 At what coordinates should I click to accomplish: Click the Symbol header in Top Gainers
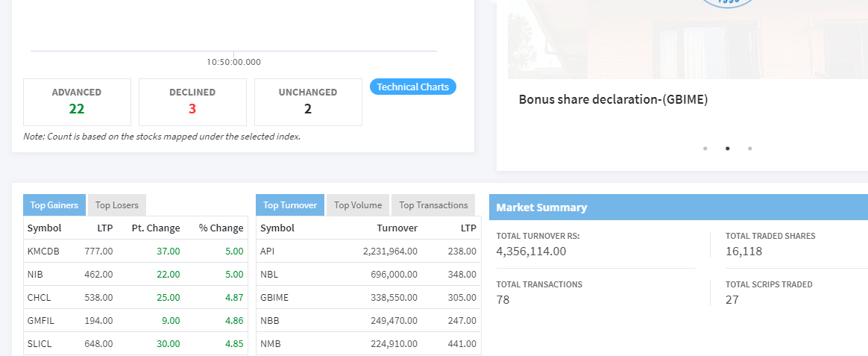coord(44,228)
